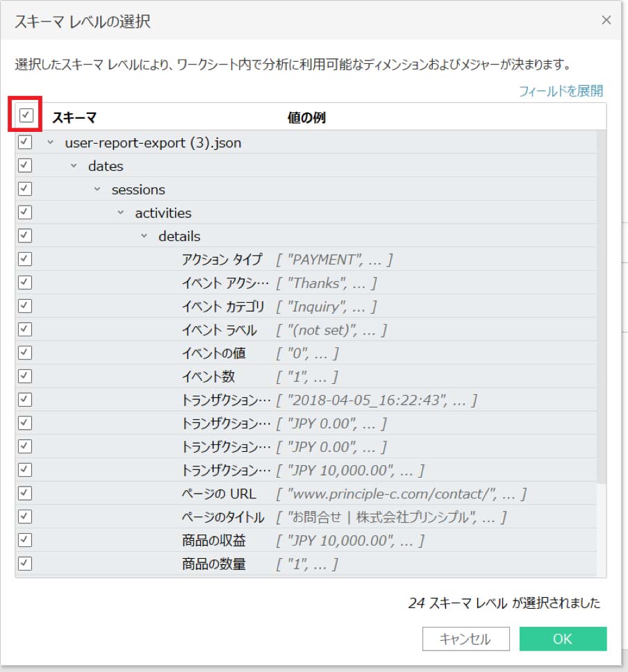
Task: Select the イベント カテゴリ row label
Action: click(x=222, y=306)
